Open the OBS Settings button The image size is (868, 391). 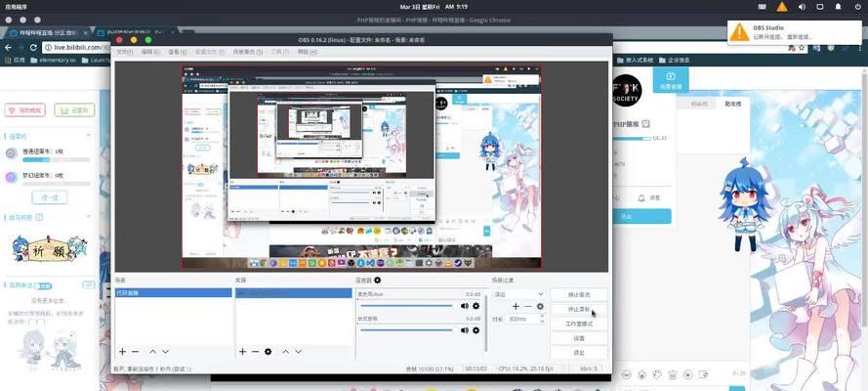point(579,338)
